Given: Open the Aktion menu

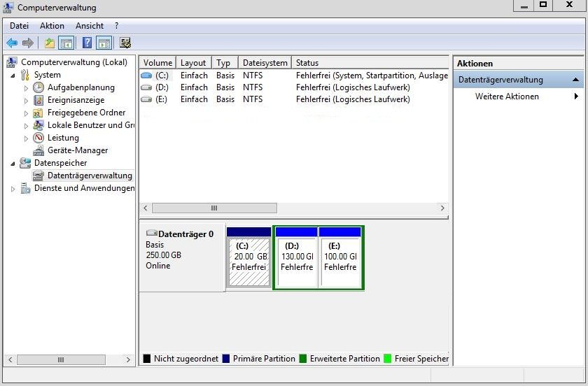Looking at the screenshot, I should [x=52, y=26].
